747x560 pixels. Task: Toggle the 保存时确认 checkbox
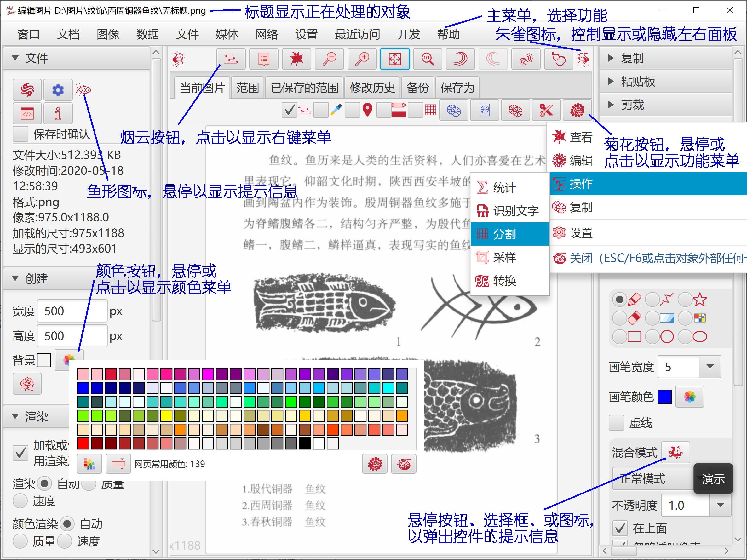point(20,134)
